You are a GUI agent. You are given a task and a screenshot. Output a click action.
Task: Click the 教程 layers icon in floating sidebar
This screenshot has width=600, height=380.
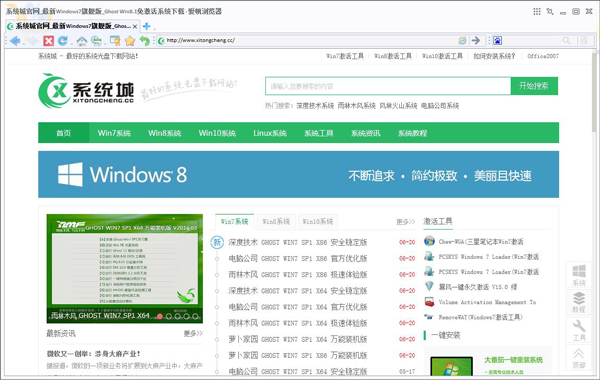point(579,302)
